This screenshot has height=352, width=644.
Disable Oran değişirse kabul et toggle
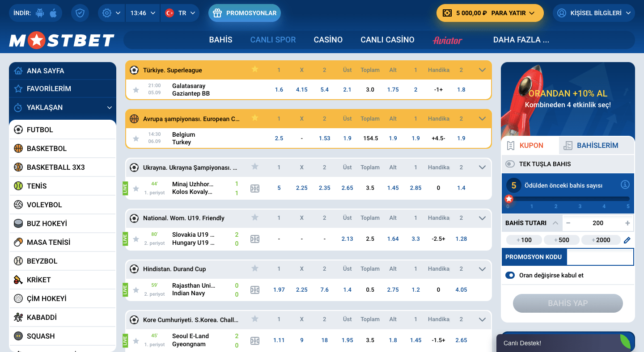(510, 275)
